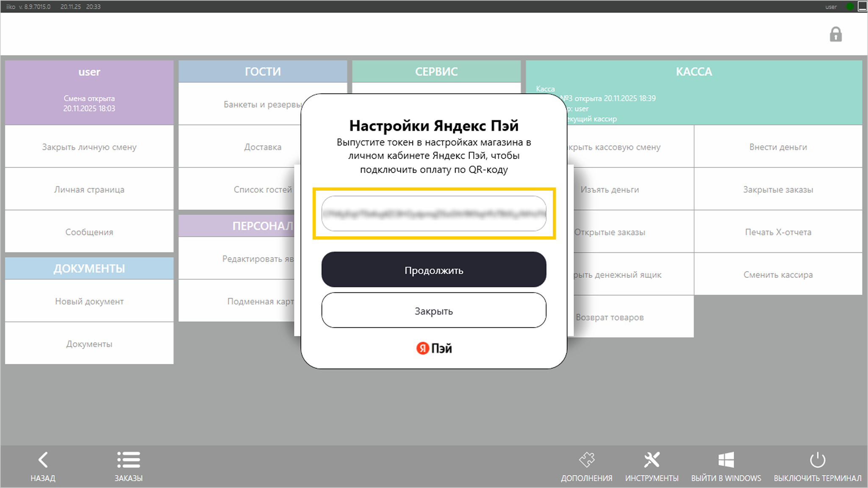Click the lock terminal padlock icon
Screen dimensions: 868x488
(835, 34)
